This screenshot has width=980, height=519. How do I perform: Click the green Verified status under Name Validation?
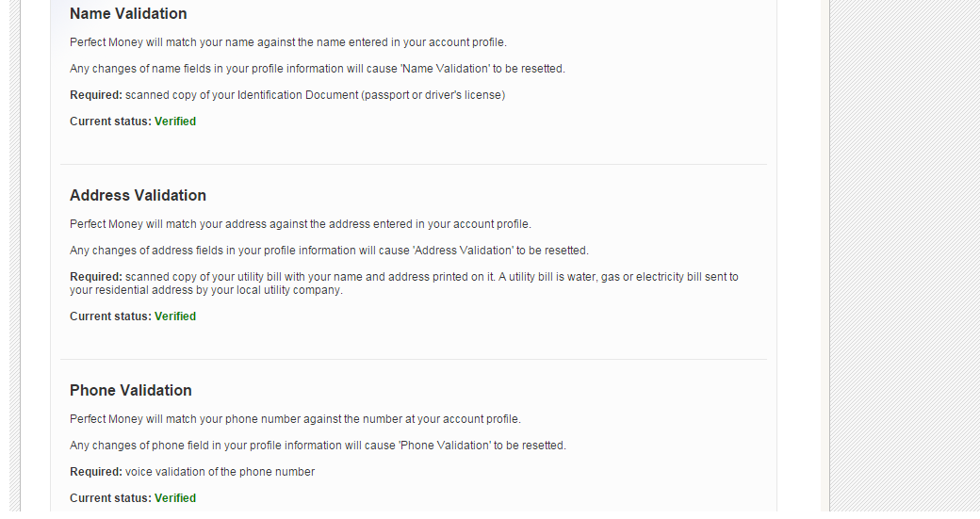click(175, 122)
